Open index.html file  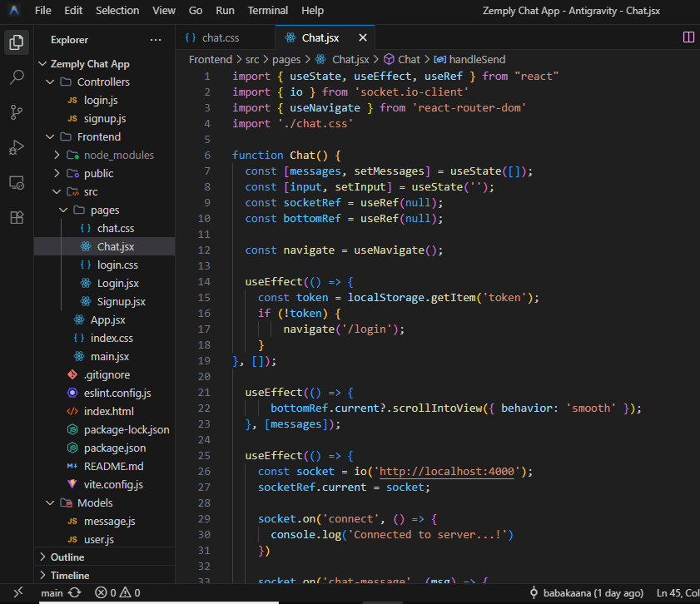(x=105, y=411)
